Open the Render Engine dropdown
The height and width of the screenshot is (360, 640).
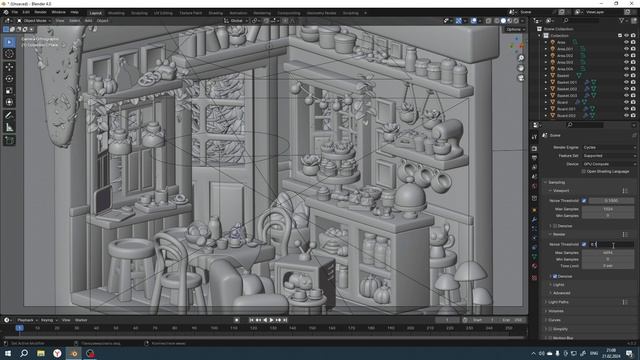pos(609,147)
